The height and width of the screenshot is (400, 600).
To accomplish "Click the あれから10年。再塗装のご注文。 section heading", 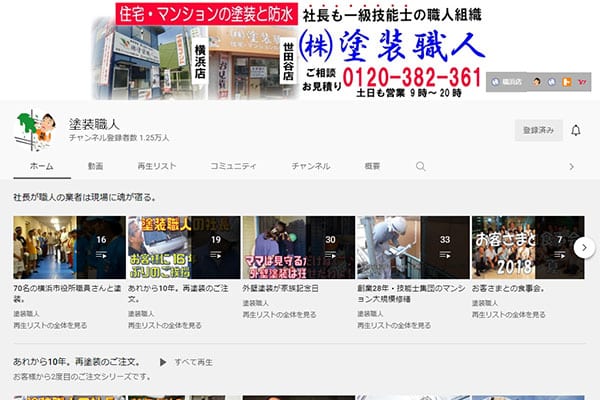I will tap(77, 362).
